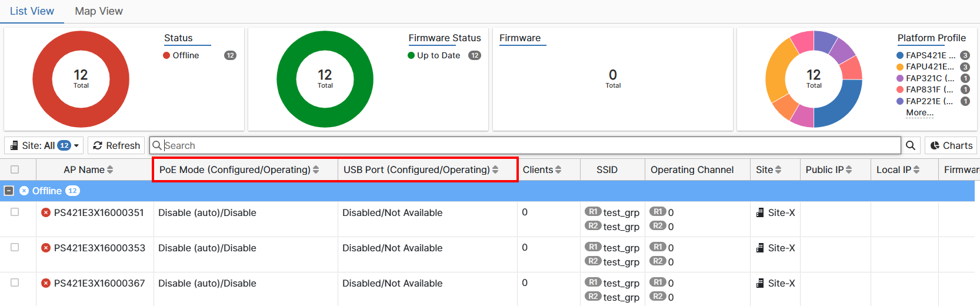980x306 pixels.
Task: Check the box for PS421E3X16000353
Action: click(x=15, y=247)
